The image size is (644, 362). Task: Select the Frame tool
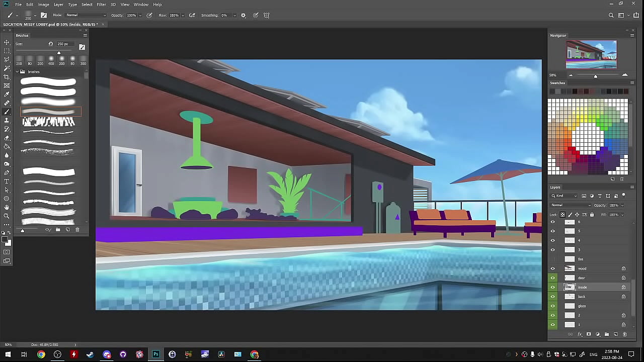pos(7,85)
